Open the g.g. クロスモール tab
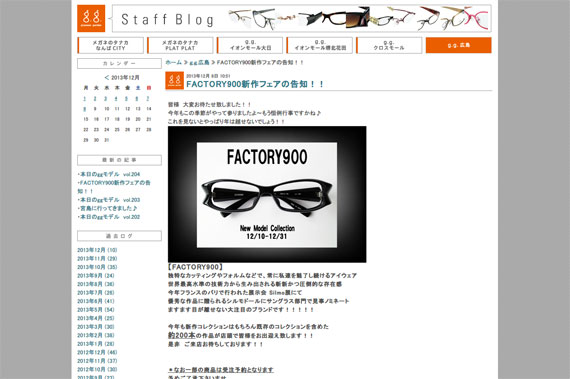The width and height of the screenshot is (570, 379). 389,45
